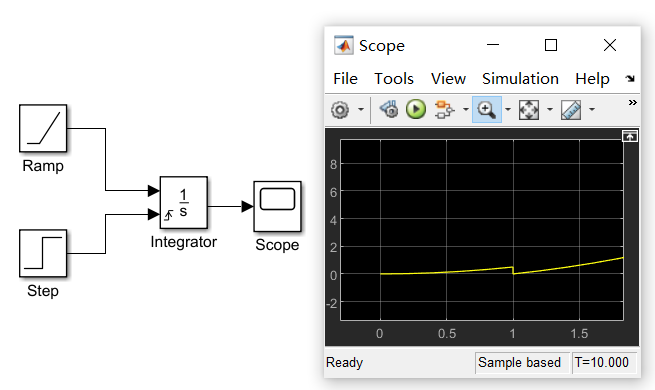This screenshot has width=655, height=390.
Task: Click the Ready status text
Action: coord(345,362)
